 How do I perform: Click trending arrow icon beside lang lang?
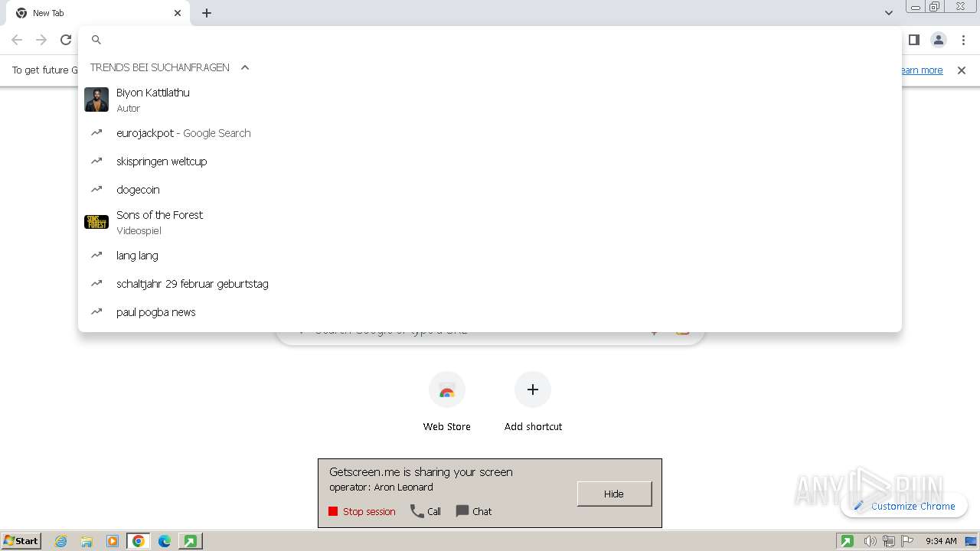(x=96, y=255)
